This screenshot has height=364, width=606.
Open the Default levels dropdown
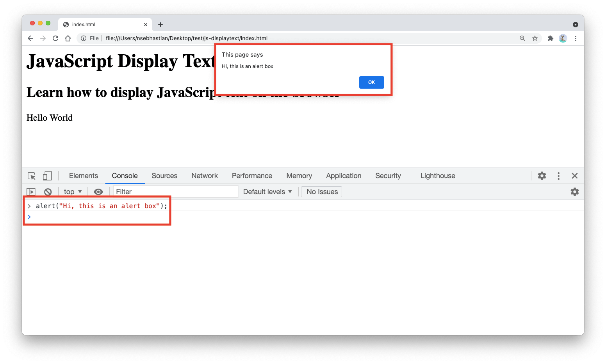[x=268, y=191]
